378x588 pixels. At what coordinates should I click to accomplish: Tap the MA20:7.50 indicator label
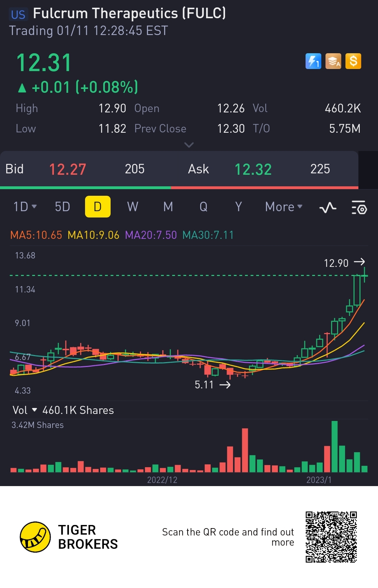click(x=151, y=235)
